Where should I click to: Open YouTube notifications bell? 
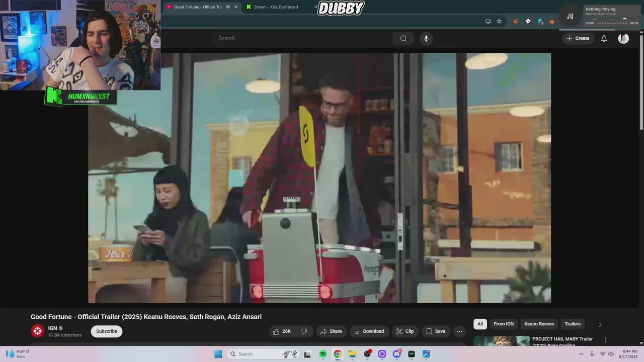[x=604, y=38]
